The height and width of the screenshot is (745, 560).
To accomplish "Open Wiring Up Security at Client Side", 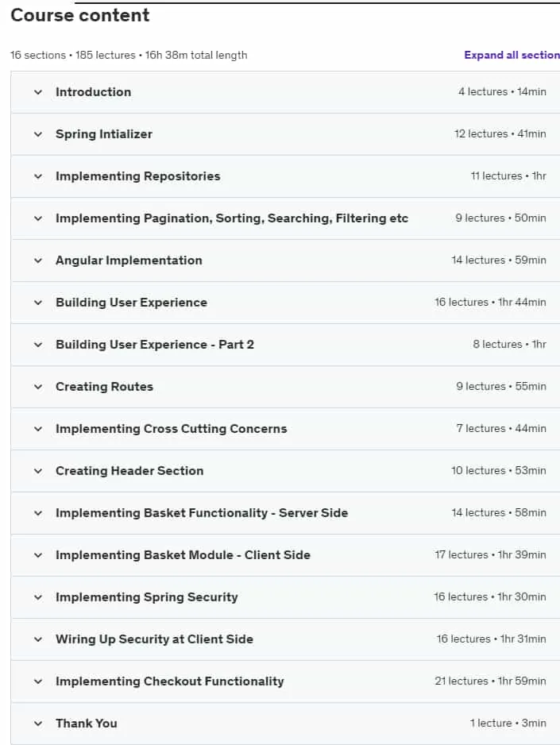I will (x=154, y=639).
